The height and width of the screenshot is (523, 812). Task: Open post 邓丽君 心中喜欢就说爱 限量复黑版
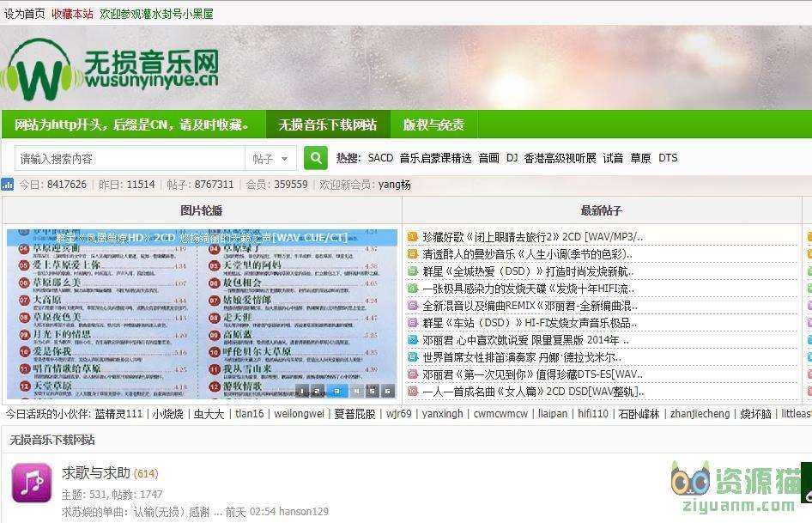point(525,339)
